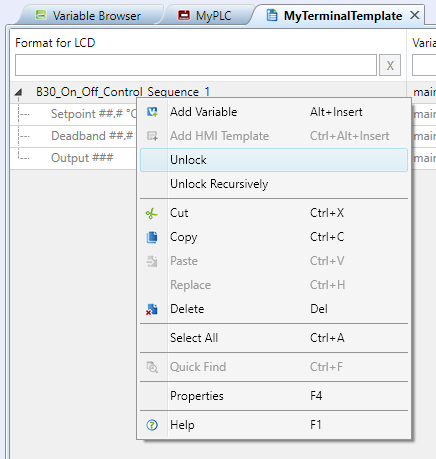Click the MyTerminalTemplate document icon
The image size is (436, 459).
272,15
